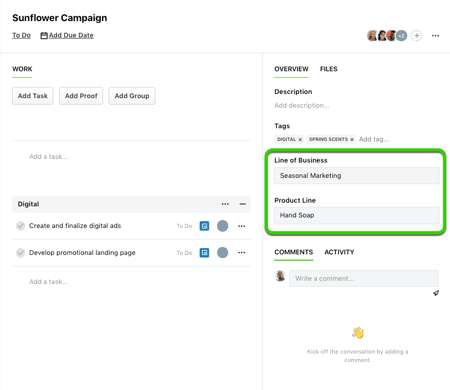Click the Add Group button
The width and height of the screenshot is (450, 390).
pyautogui.click(x=132, y=96)
